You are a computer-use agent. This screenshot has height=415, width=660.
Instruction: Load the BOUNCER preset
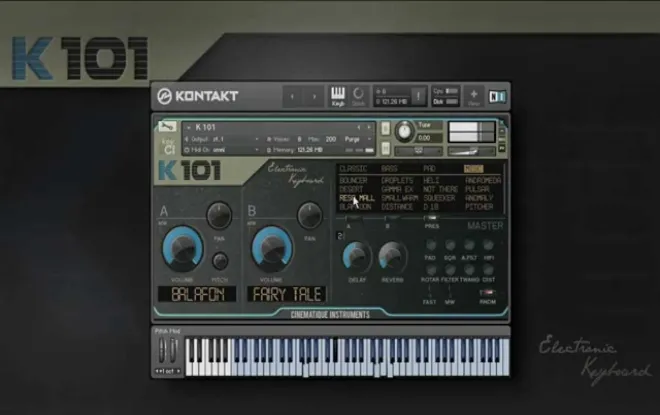tap(353, 181)
